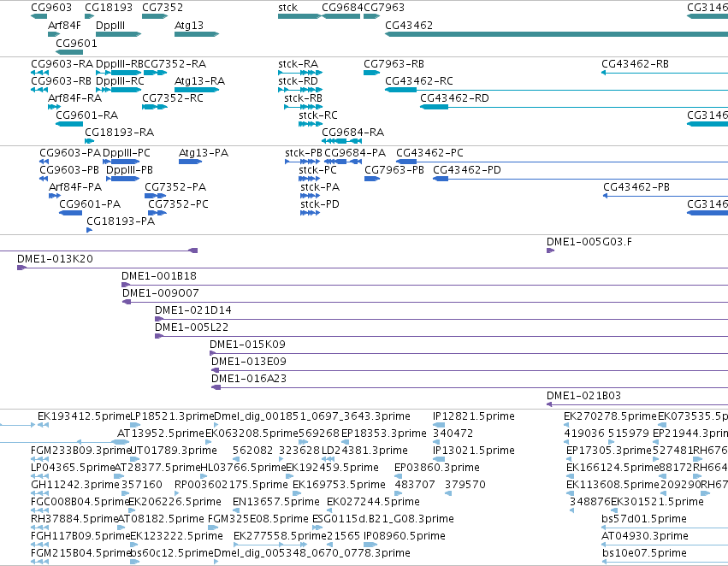Image resolution: width=728 pixels, height=566 pixels.
Task: Click the CG43462-RC transcript label
Action: click(419, 80)
